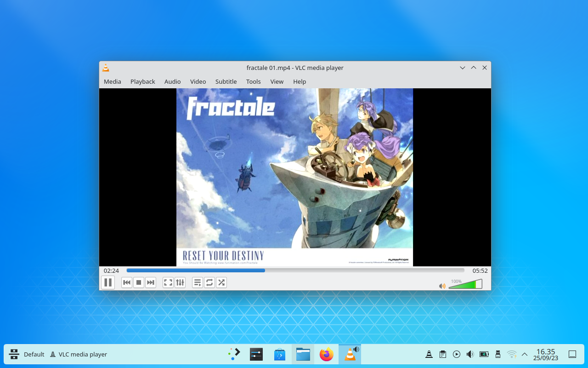Stop playback with the stop button
Viewport: 588px width, 368px height.
(x=139, y=282)
